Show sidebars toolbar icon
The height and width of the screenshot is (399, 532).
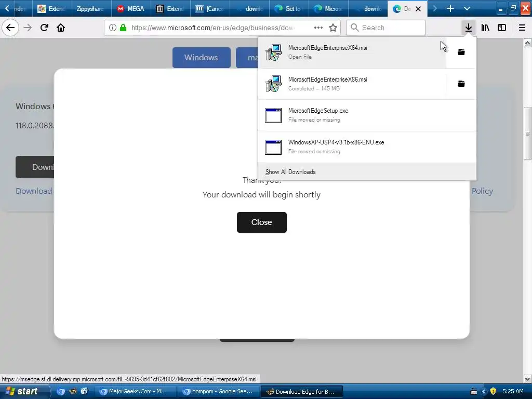pos(502,28)
